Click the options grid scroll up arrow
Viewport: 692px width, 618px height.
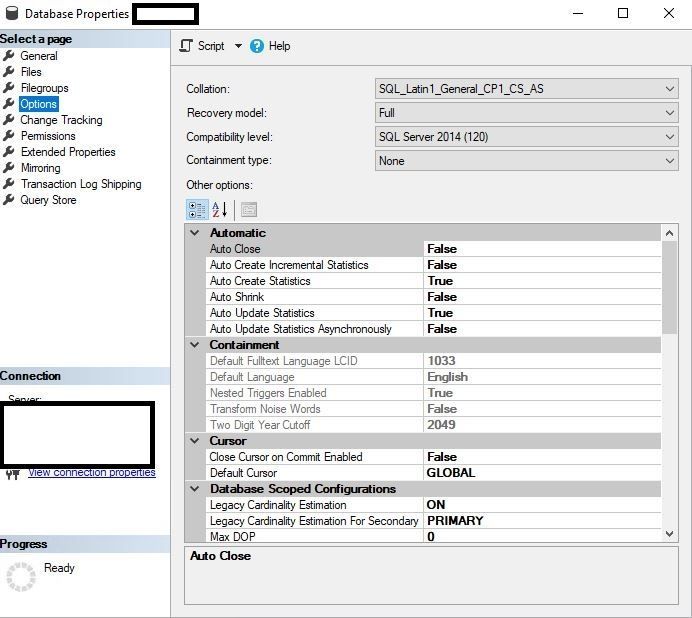tap(669, 233)
